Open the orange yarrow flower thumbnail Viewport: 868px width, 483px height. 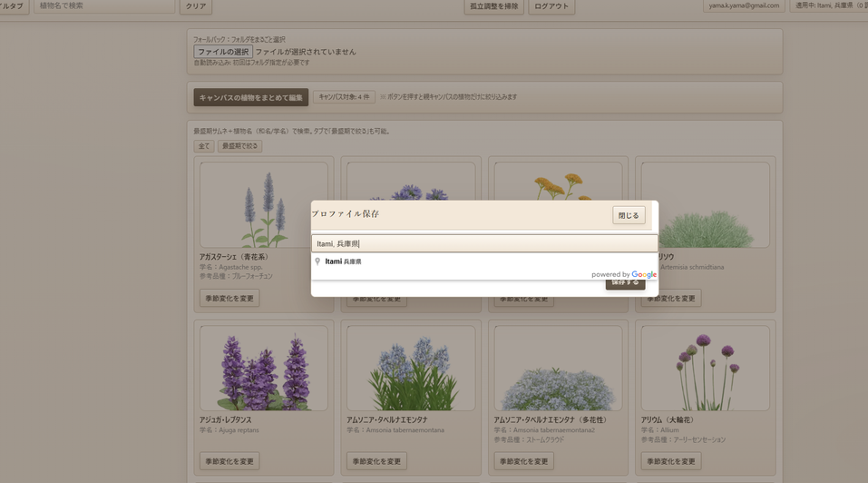(x=558, y=182)
